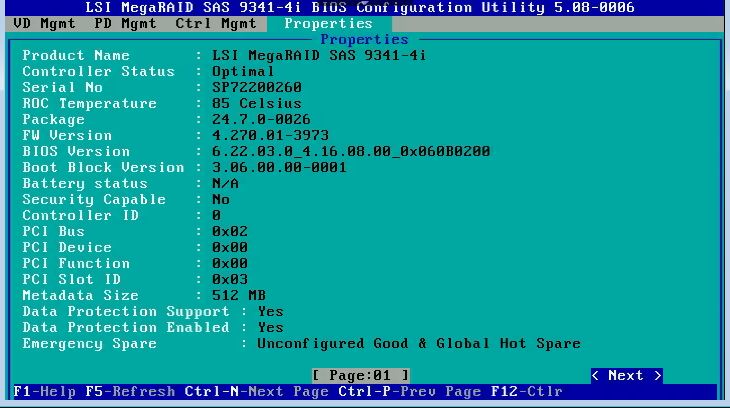Click the Product Name label
The height and width of the screenshot is (408, 730).
tap(76, 55)
